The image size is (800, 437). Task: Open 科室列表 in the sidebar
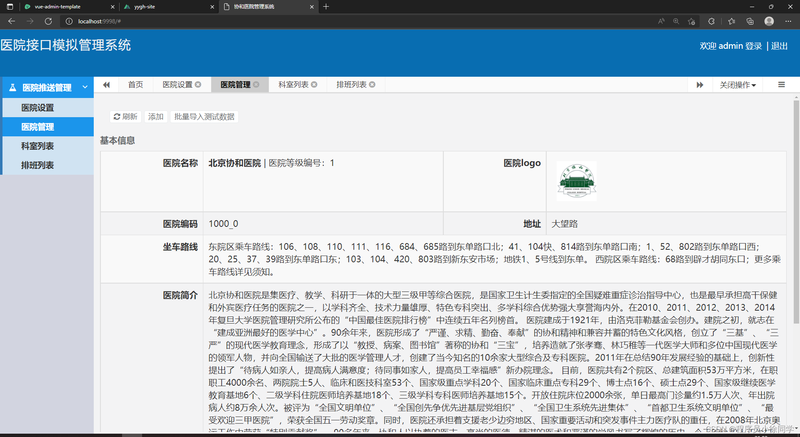pos(48,146)
